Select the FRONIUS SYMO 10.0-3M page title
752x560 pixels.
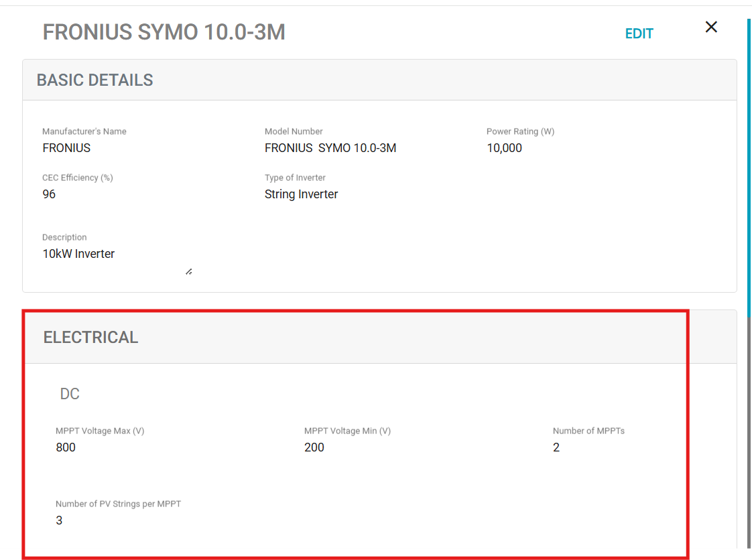164,33
